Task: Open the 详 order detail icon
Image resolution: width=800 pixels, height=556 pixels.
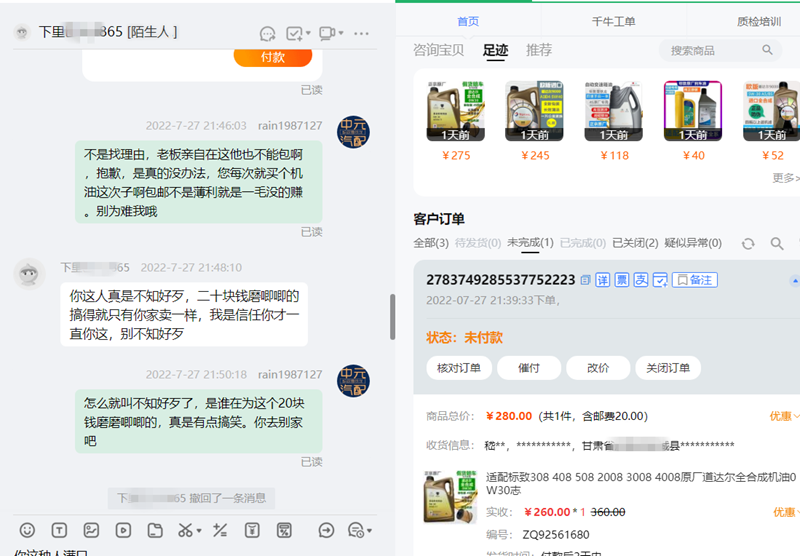Action: 603,280
